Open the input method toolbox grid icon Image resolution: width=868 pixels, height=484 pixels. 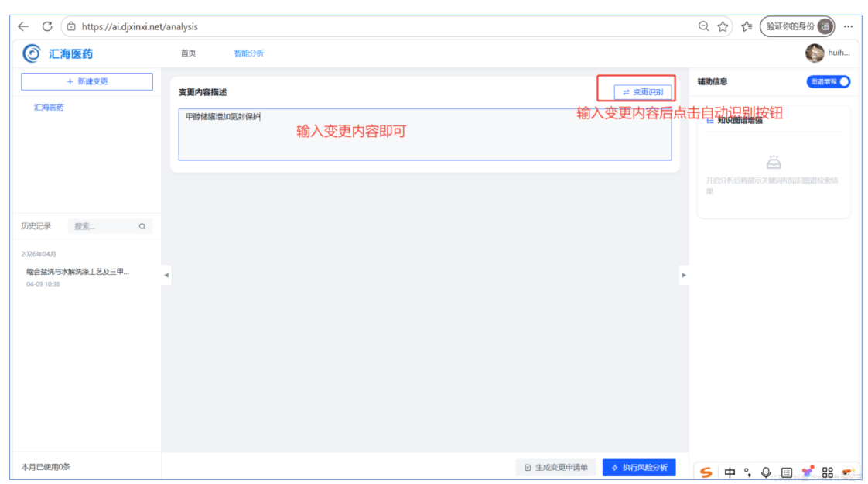(x=828, y=472)
